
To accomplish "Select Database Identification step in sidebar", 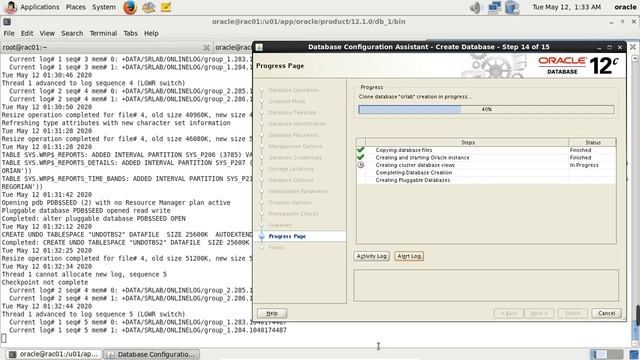I will (x=297, y=124).
